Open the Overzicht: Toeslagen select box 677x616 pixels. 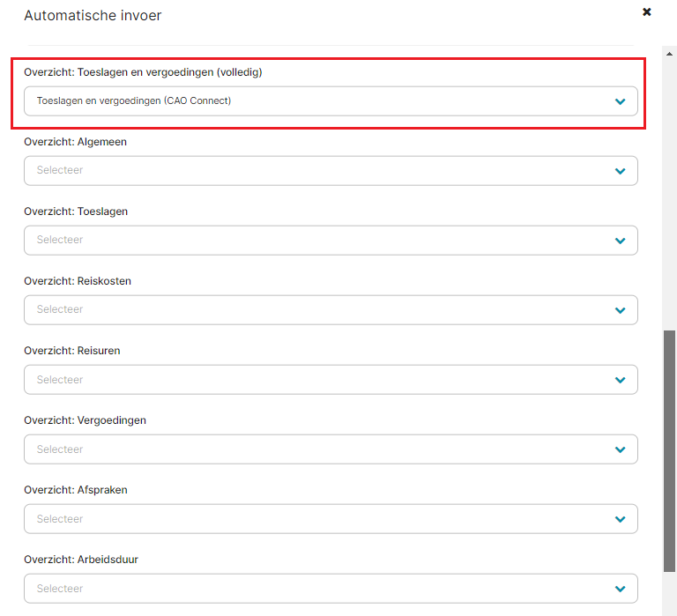tap(331, 241)
